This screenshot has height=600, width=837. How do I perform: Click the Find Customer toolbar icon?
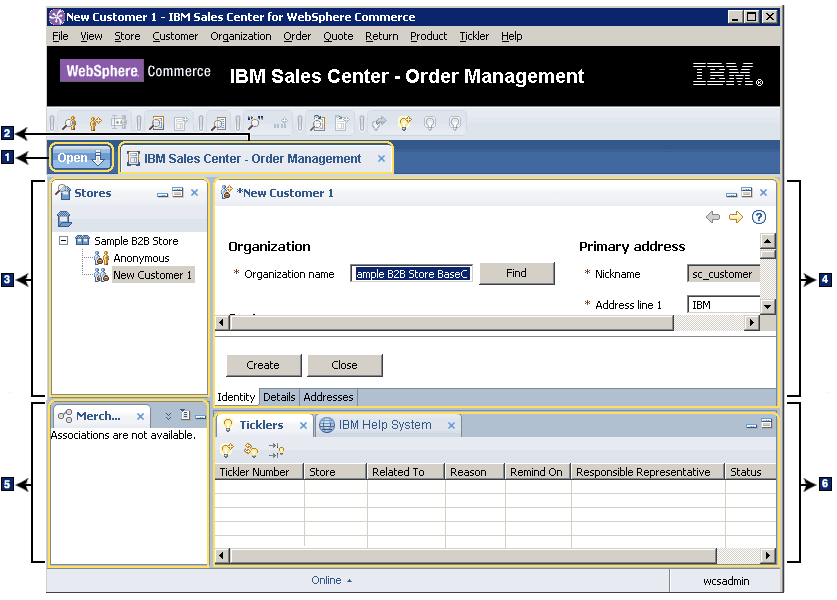pos(69,123)
